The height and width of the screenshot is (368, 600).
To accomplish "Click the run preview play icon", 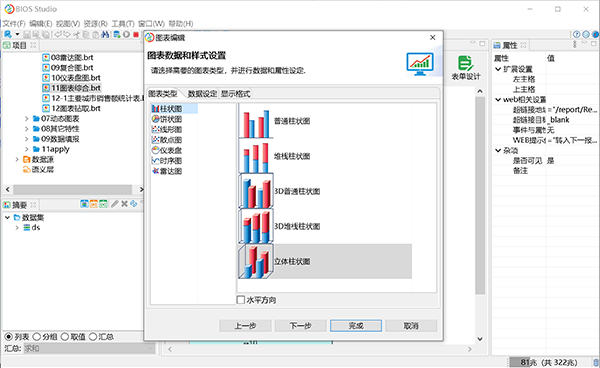I will (x=126, y=34).
